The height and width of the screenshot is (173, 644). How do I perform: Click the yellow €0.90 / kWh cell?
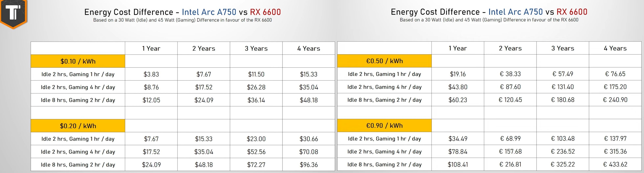click(384, 126)
